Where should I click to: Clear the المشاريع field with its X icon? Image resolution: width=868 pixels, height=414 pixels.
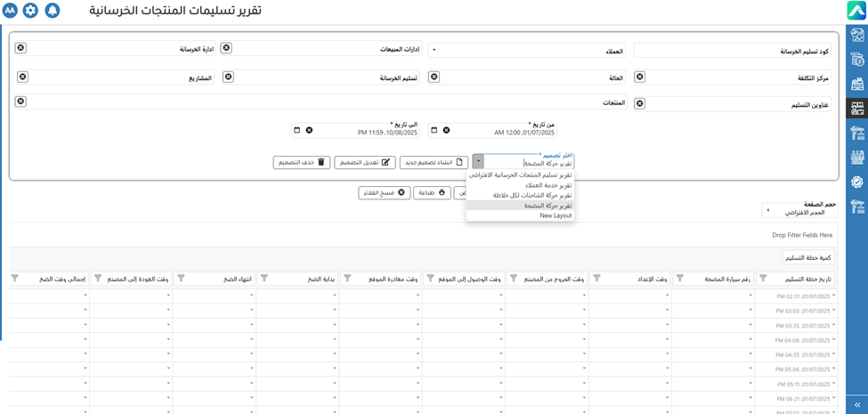pos(23,77)
